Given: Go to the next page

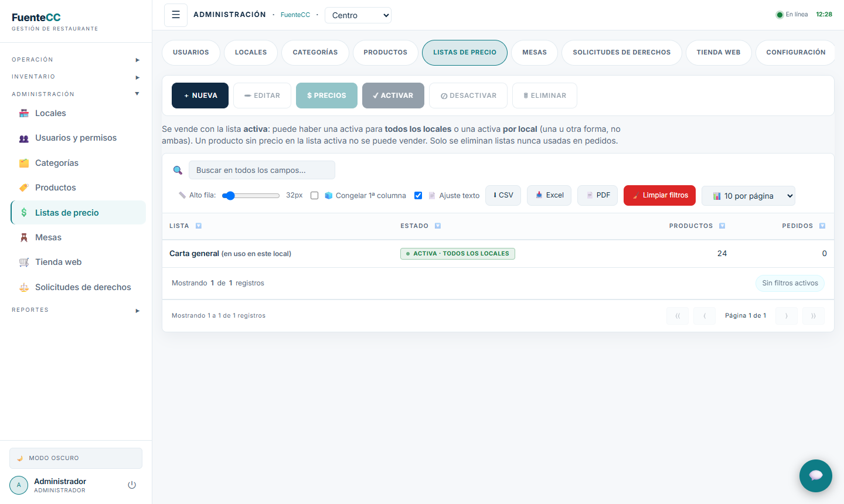Looking at the screenshot, I should tap(787, 316).
